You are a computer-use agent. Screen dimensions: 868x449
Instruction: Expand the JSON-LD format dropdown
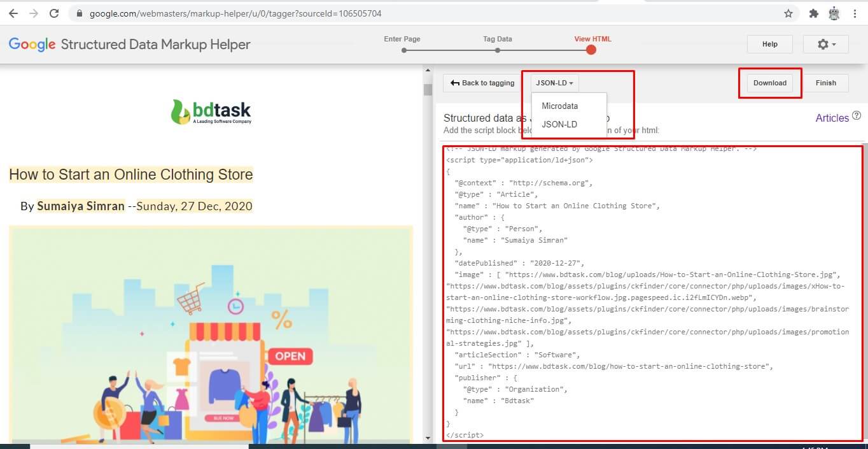554,83
